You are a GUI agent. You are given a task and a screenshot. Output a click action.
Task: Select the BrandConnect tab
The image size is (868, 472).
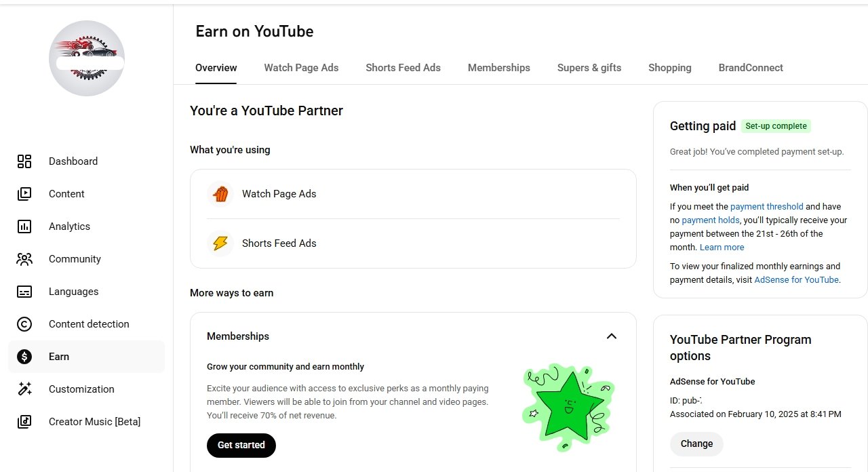click(751, 68)
